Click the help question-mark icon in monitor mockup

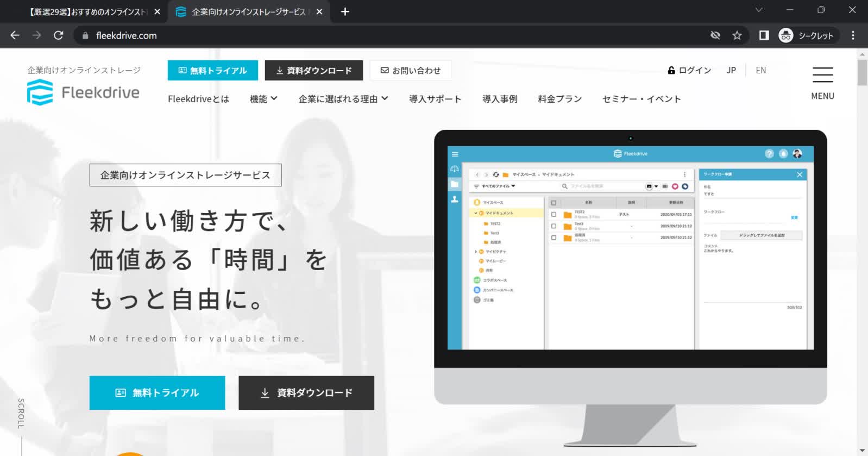(x=769, y=154)
